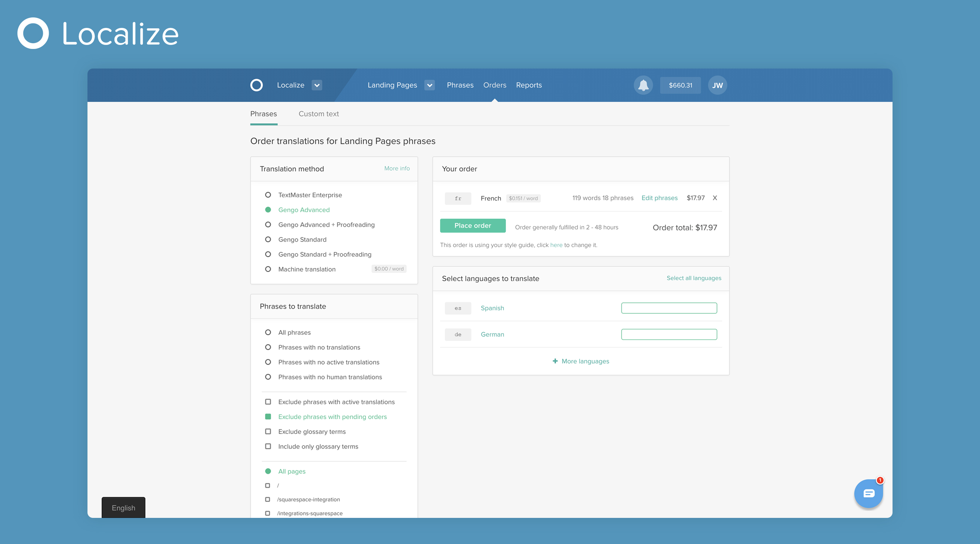Click the notification bell icon
The height and width of the screenshot is (544, 980).
click(643, 85)
